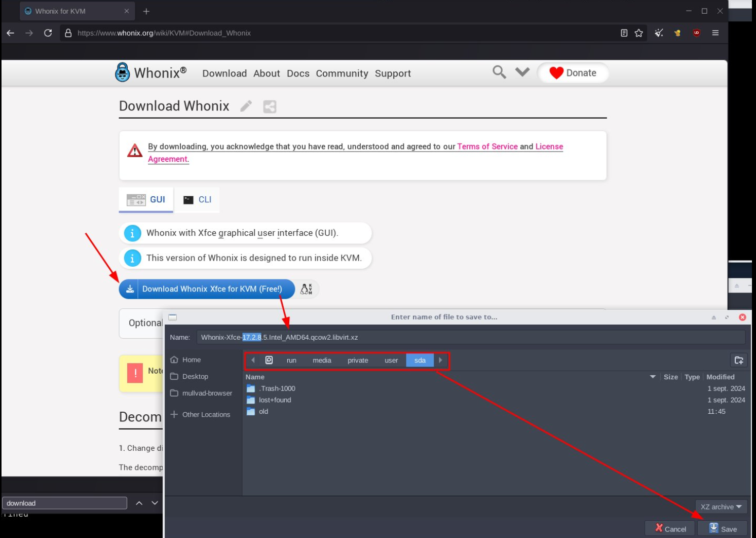Click the Donate heart button

(x=573, y=73)
